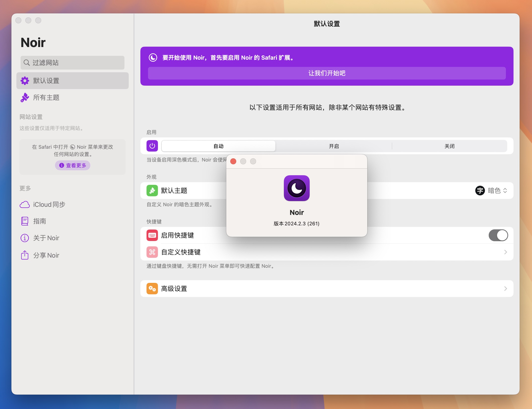The height and width of the screenshot is (409, 532).
Task: Click the iCloud cloud icon
Action: pyautogui.click(x=25, y=204)
